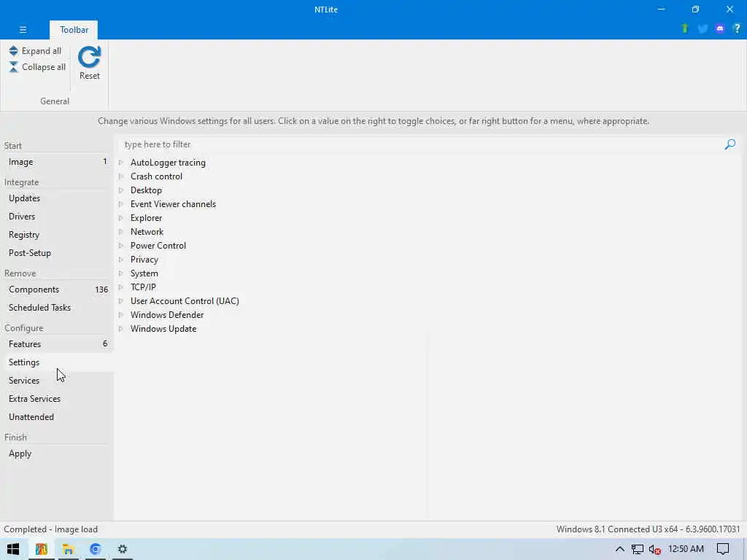The image size is (747, 560).
Task: Click the Expand all icon
Action: tap(13, 51)
